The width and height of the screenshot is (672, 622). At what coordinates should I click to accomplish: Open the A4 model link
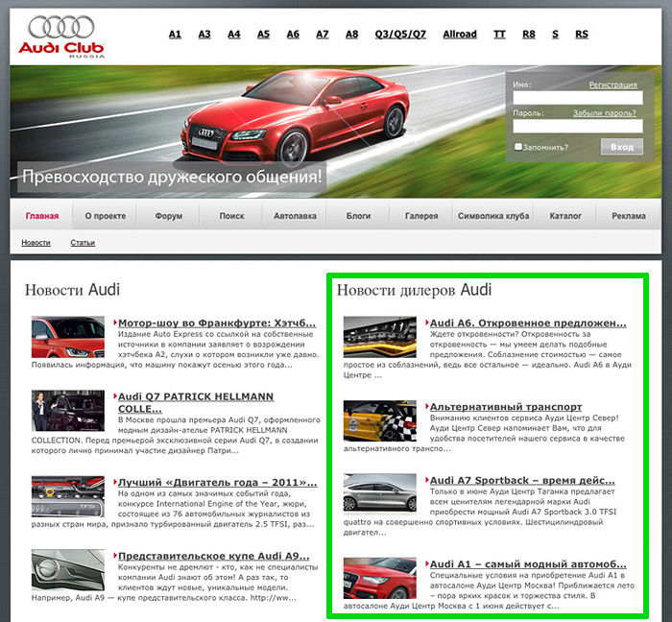[x=234, y=35]
